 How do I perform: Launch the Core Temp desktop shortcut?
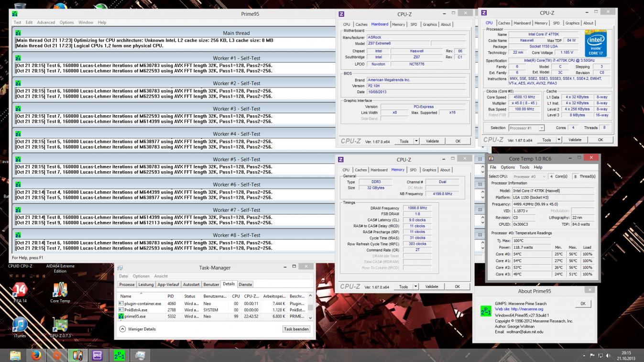click(x=60, y=291)
